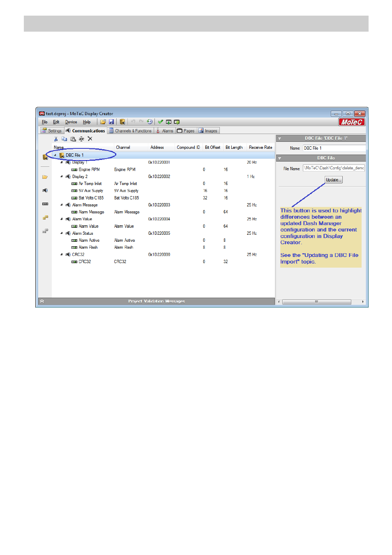Paste using the clipboard icon
Screen dimensions: 392x555
tap(73, 139)
